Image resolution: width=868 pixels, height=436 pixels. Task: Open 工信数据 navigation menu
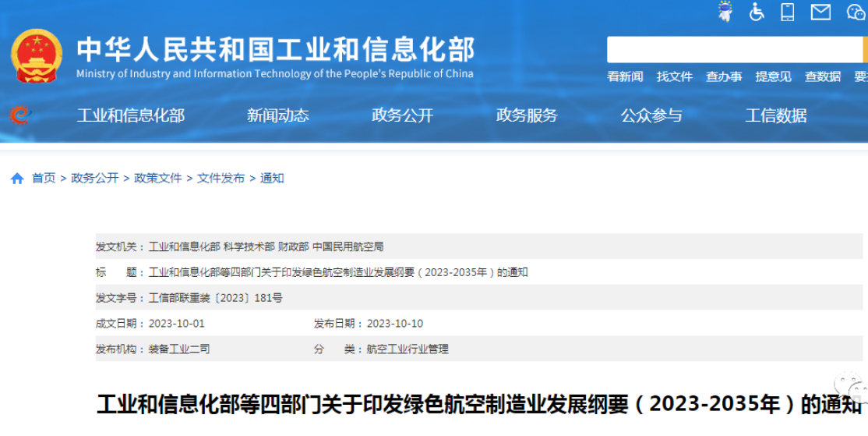[776, 115]
